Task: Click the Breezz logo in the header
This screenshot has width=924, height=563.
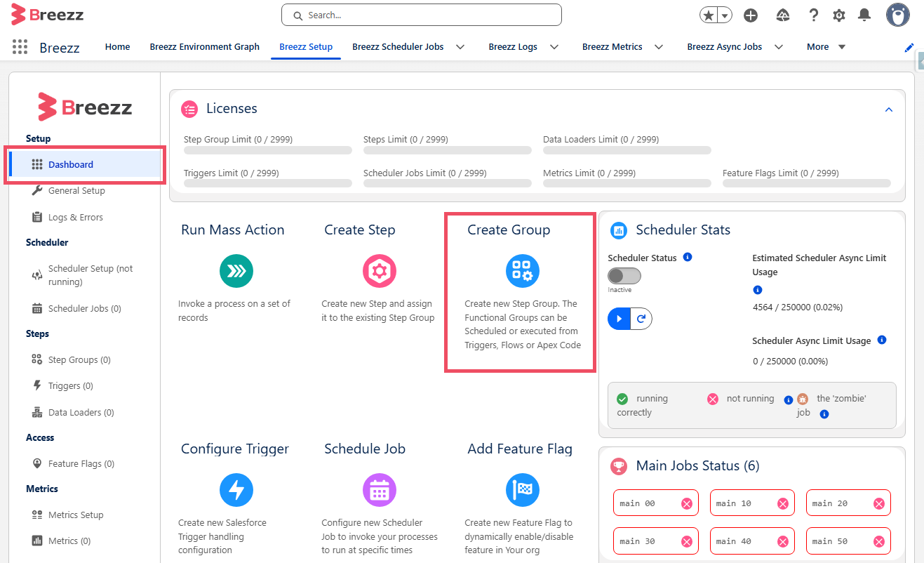Action: click(47, 13)
